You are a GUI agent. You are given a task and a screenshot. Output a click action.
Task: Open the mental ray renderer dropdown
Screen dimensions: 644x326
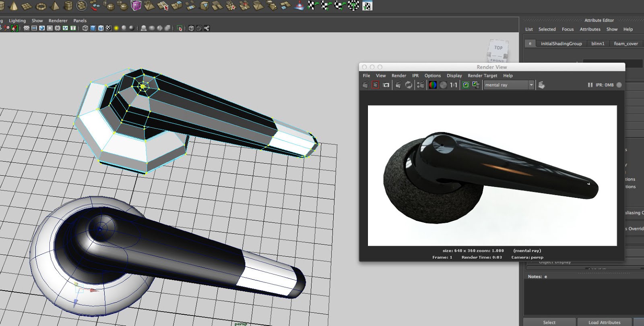[531, 85]
